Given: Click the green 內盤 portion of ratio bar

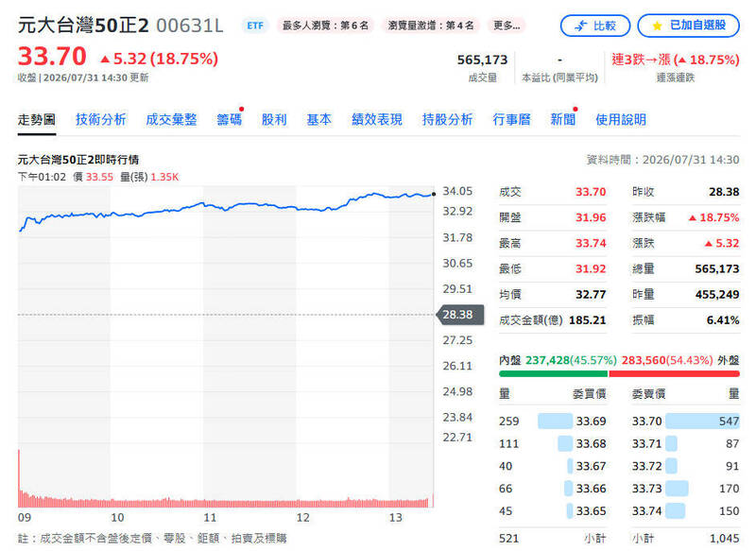Looking at the screenshot, I should [554, 373].
